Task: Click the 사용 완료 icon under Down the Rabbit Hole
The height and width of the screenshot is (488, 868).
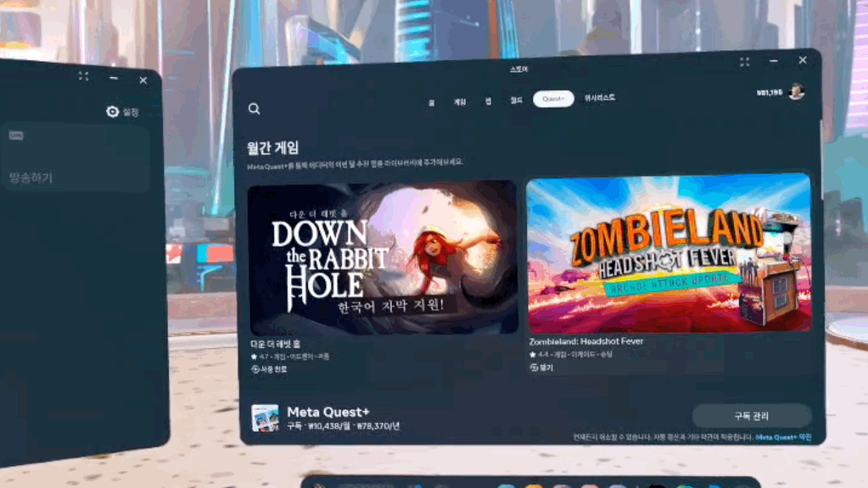Action: coord(256,369)
